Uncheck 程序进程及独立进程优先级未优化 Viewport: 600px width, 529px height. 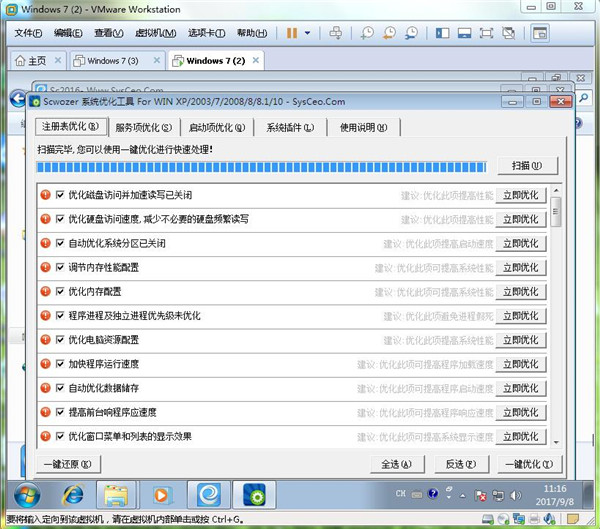click(x=60, y=315)
